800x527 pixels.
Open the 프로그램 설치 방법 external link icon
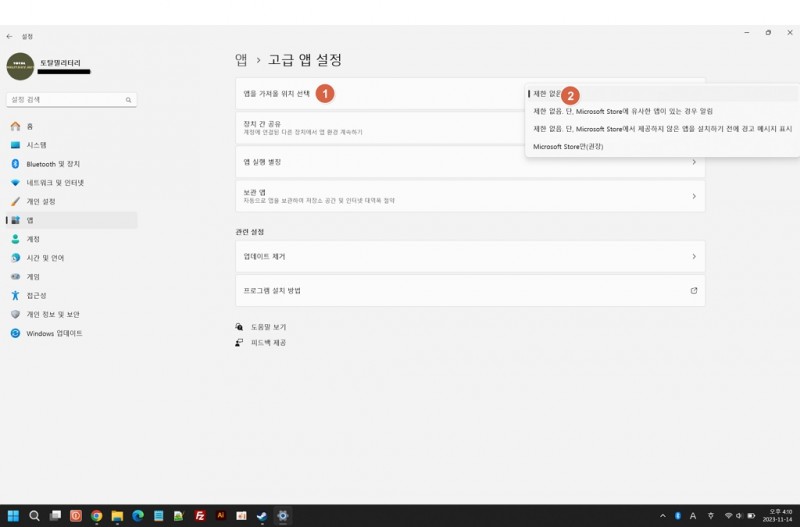pyautogui.click(x=694, y=290)
